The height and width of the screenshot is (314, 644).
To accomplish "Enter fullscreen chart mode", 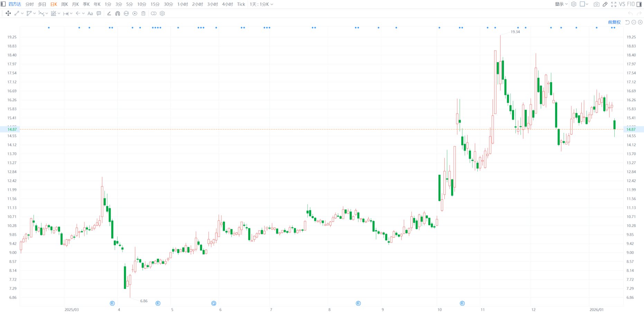I will pyautogui.click(x=614, y=4).
